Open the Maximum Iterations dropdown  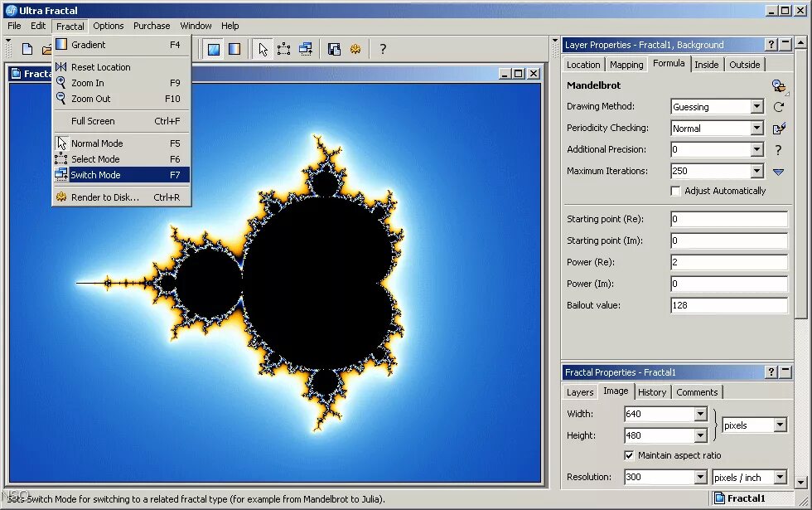click(x=756, y=171)
